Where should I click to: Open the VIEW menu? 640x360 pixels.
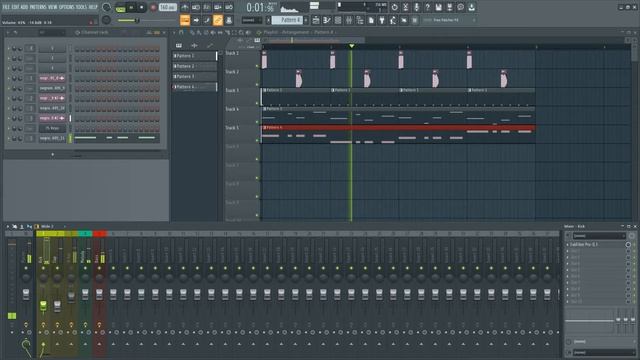point(53,7)
